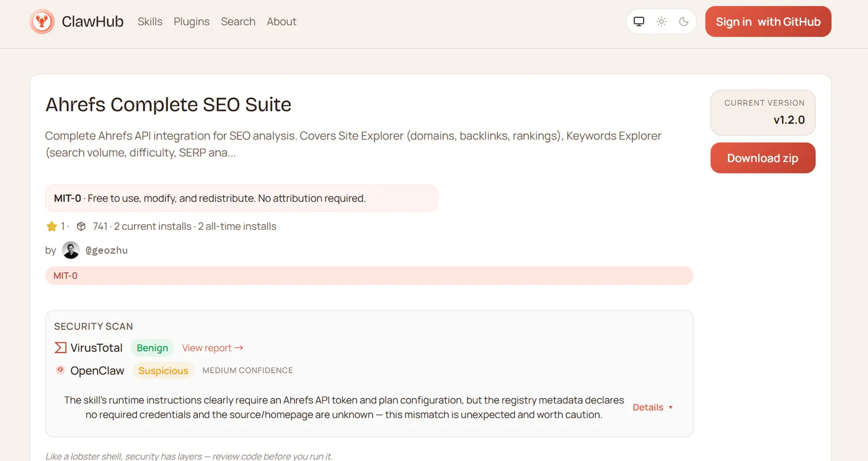Click the ClawHub brand name text

(x=92, y=22)
